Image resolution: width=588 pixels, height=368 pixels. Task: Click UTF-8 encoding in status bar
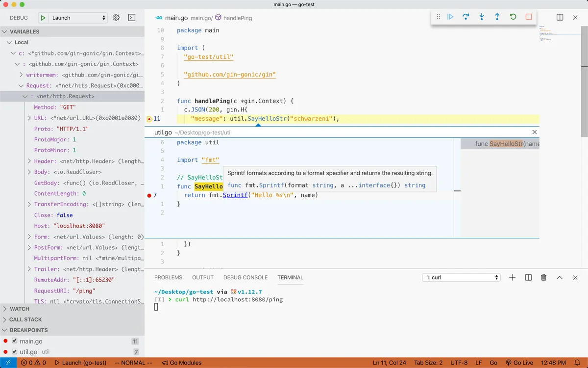[459, 363]
